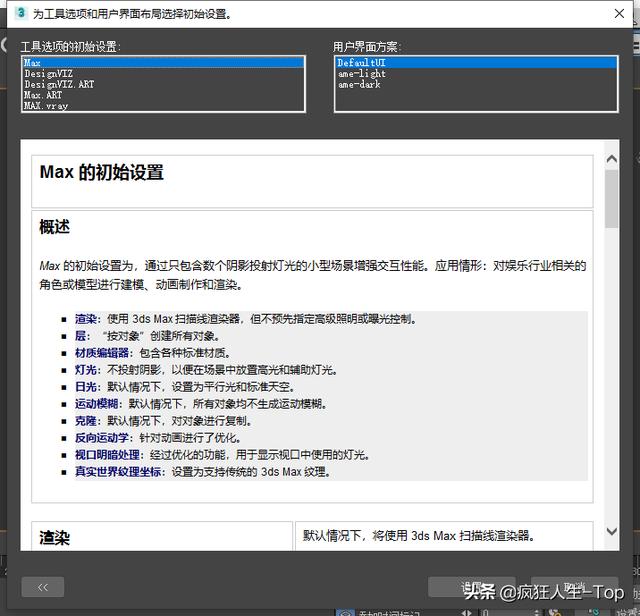Image resolution: width=640 pixels, height=616 pixels.
Task: Open the 材质编辑器 link
Action: click(102, 353)
